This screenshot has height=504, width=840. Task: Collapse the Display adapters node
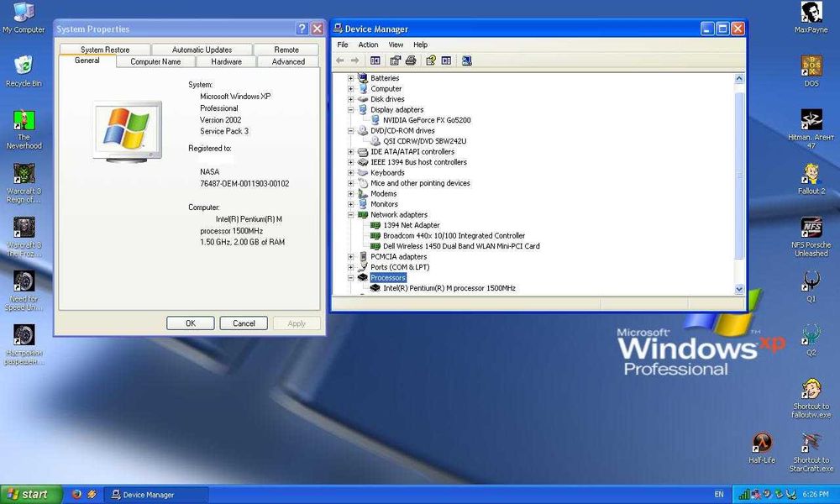[350, 110]
